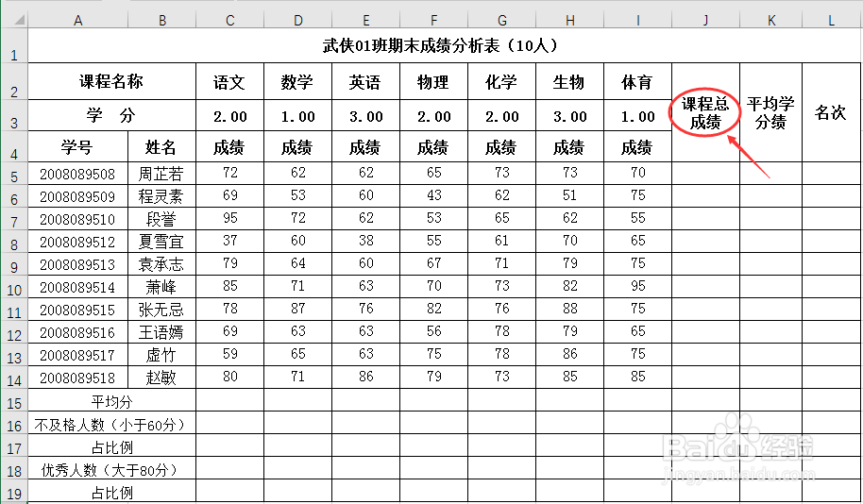Select column J header
Screen dimensions: 863x504
705,21
